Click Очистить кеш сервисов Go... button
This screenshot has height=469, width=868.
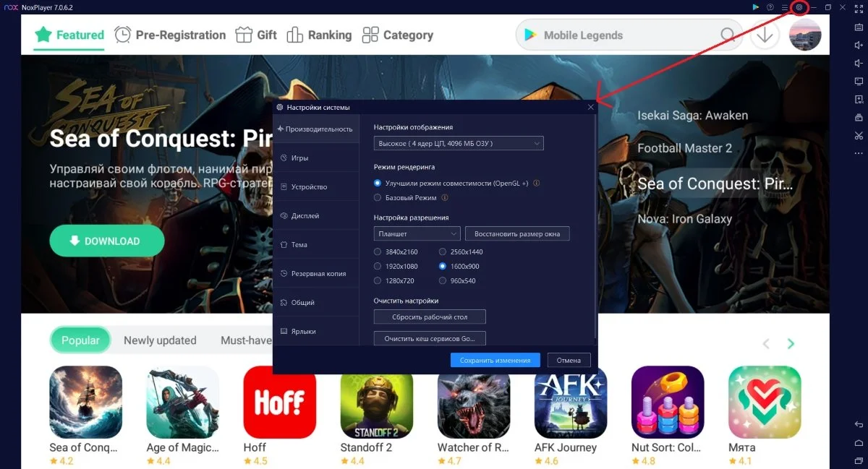pyautogui.click(x=430, y=338)
